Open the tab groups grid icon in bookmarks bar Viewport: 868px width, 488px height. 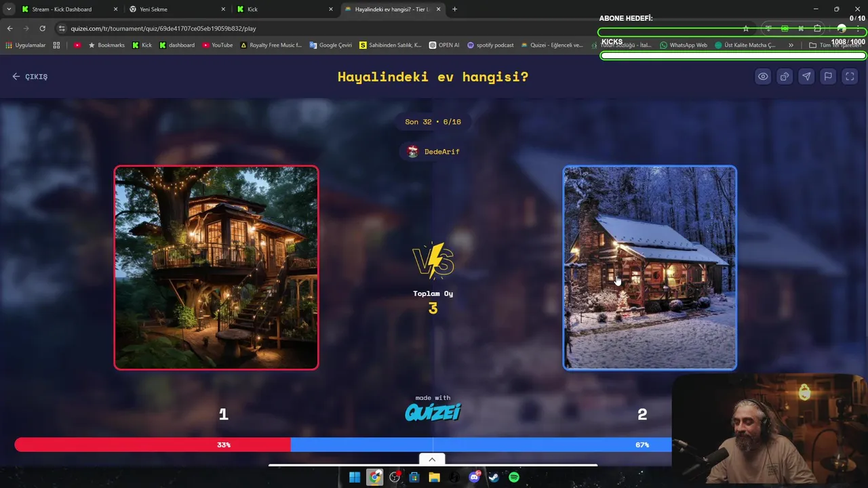(x=56, y=45)
